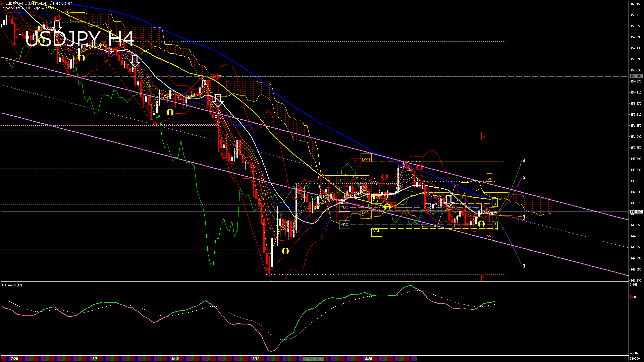Click the USDJPY,H4 quote header line
The image size is (644, 362).
click(39, 4)
